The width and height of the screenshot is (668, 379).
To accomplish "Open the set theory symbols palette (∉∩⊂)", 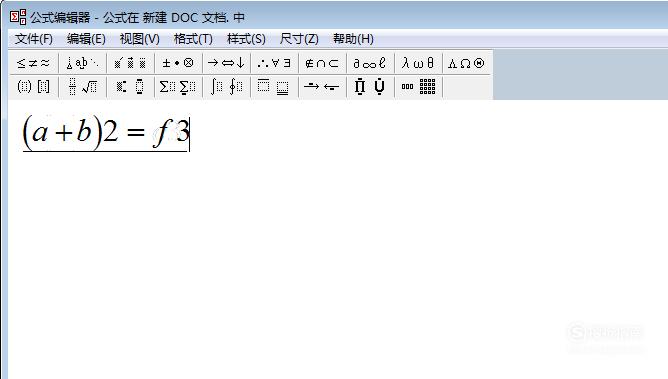I will [x=322, y=63].
